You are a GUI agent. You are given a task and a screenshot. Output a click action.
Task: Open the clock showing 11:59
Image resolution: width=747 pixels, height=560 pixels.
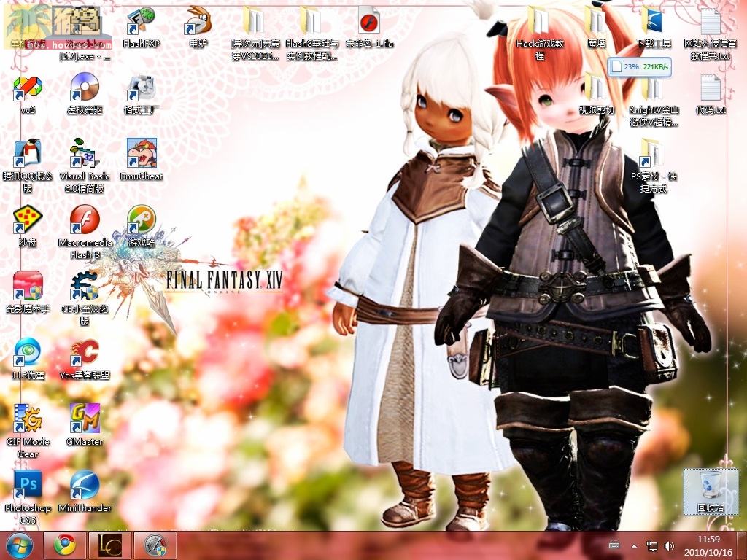click(708, 545)
